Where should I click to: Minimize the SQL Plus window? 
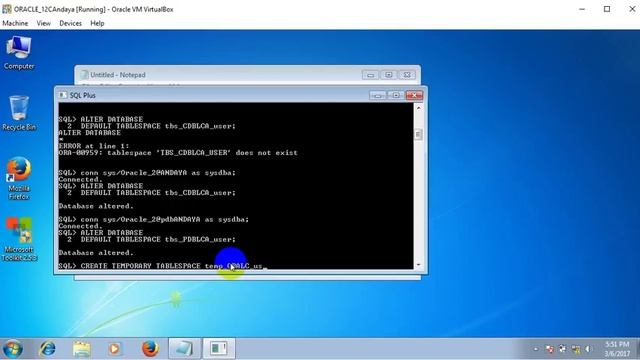point(378,96)
